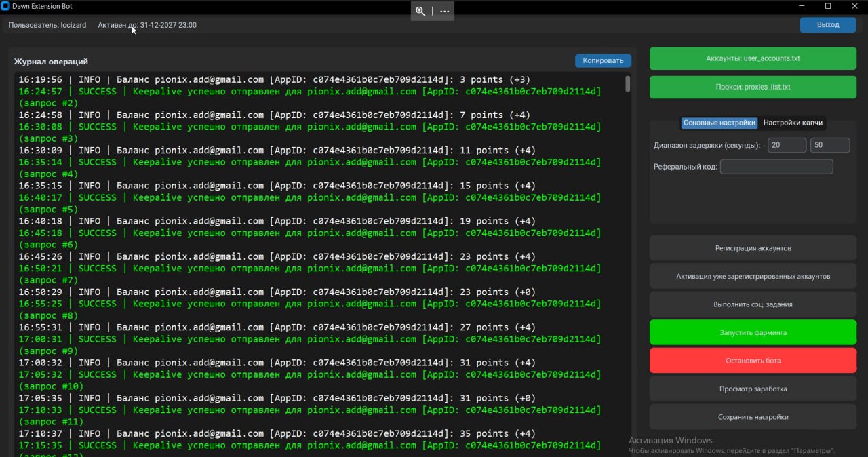Screen dimensions: 868x457
Task: Click Активация уже зарегистрированных аккаунтов button
Action: pyautogui.click(x=753, y=276)
